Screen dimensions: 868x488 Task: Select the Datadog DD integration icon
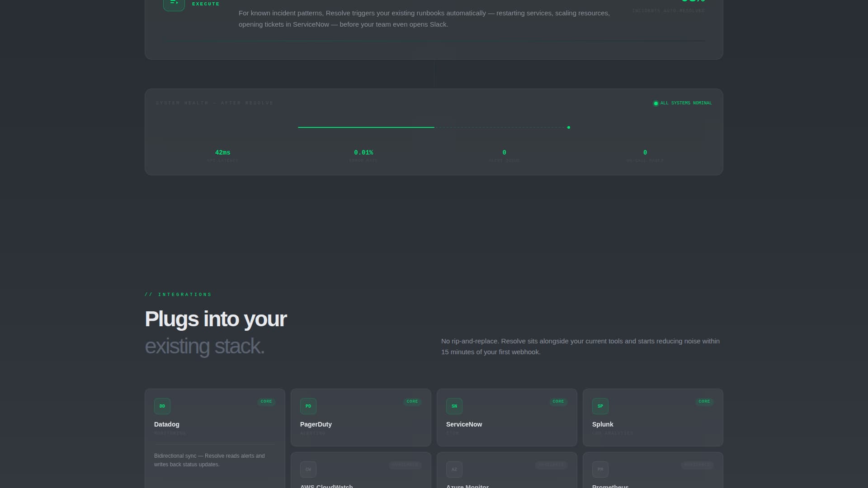coord(162,406)
